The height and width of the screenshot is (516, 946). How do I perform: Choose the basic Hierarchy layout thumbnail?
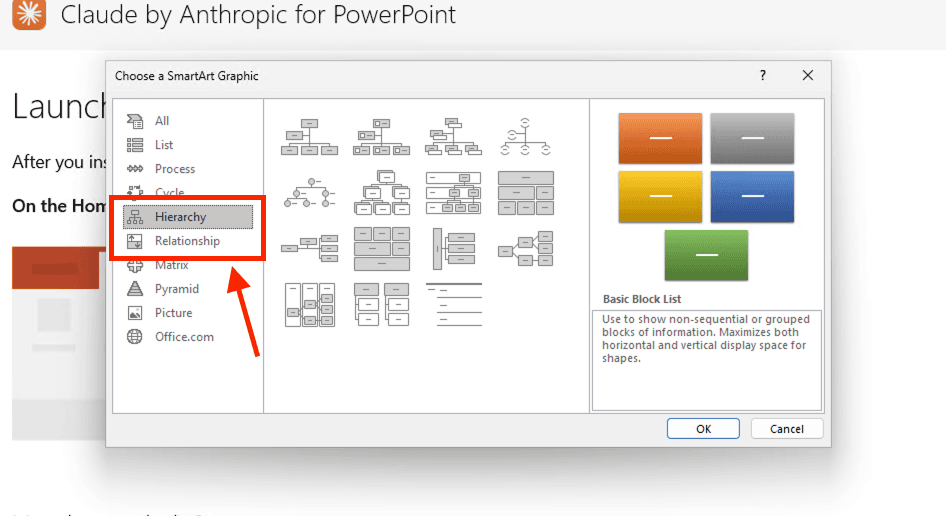pyautogui.click(x=381, y=193)
